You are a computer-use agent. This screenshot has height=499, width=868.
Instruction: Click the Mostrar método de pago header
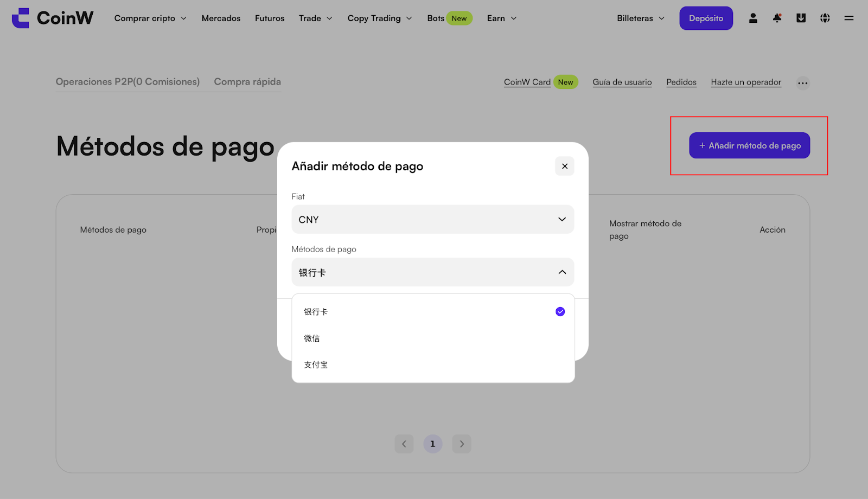click(x=645, y=229)
